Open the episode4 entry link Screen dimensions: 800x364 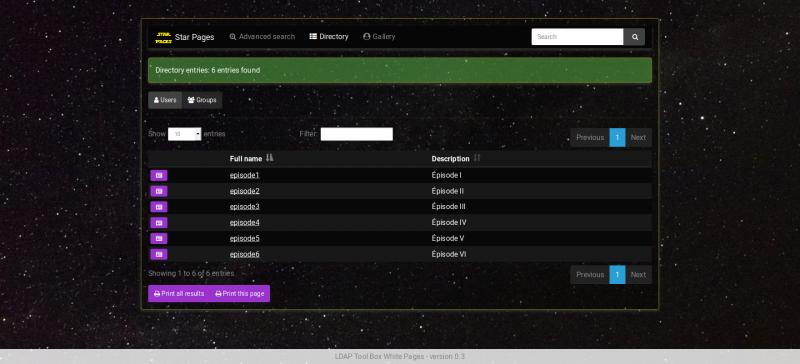click(244, 223)
